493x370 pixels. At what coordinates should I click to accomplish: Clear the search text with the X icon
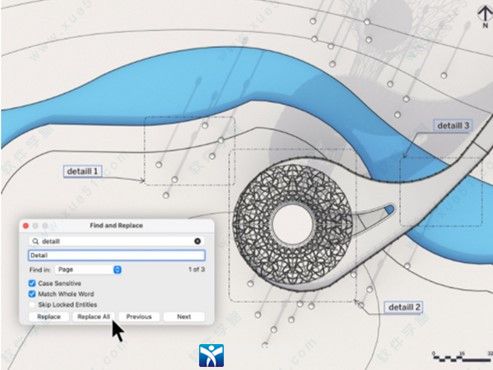[197, 241]
